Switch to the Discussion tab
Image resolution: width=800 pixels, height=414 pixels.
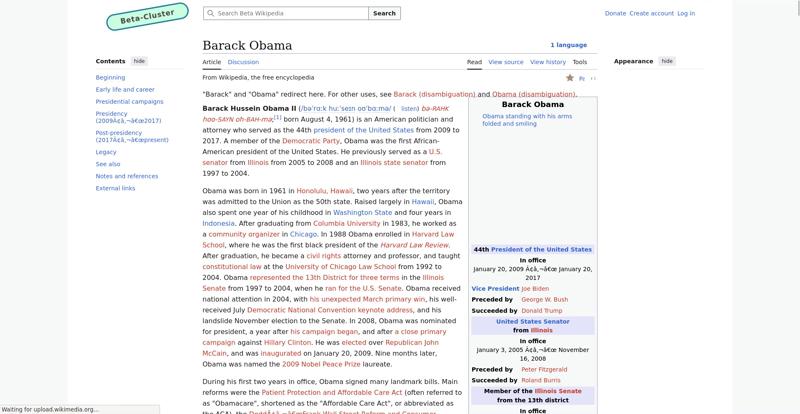[243, 62]
